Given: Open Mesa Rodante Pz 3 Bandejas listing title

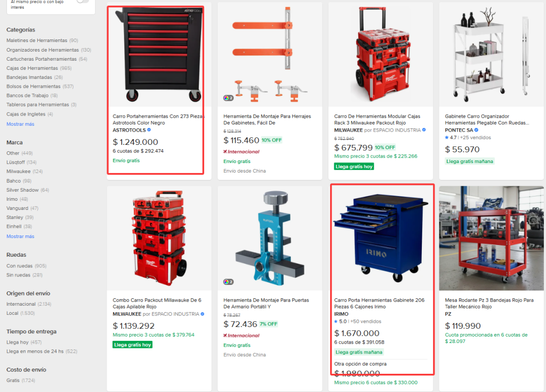Looking at the screenshot, I should pyautogui.click(x=489, y=303).
